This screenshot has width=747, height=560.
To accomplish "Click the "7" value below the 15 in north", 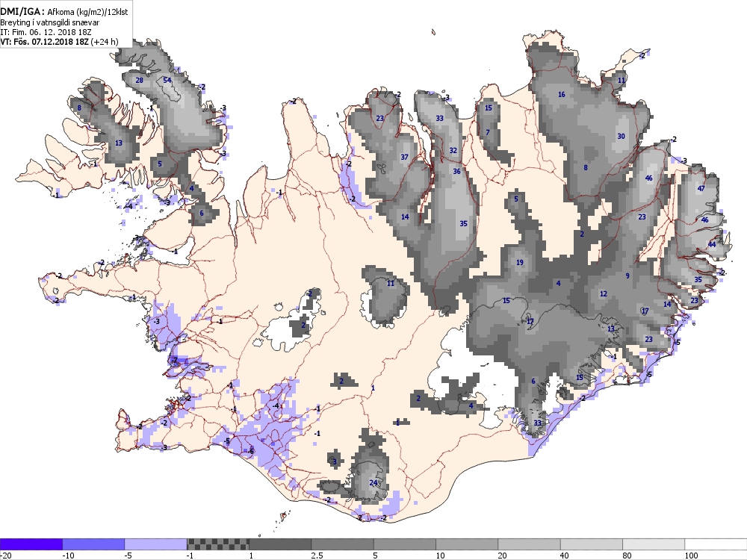I will tap(488, 132).
